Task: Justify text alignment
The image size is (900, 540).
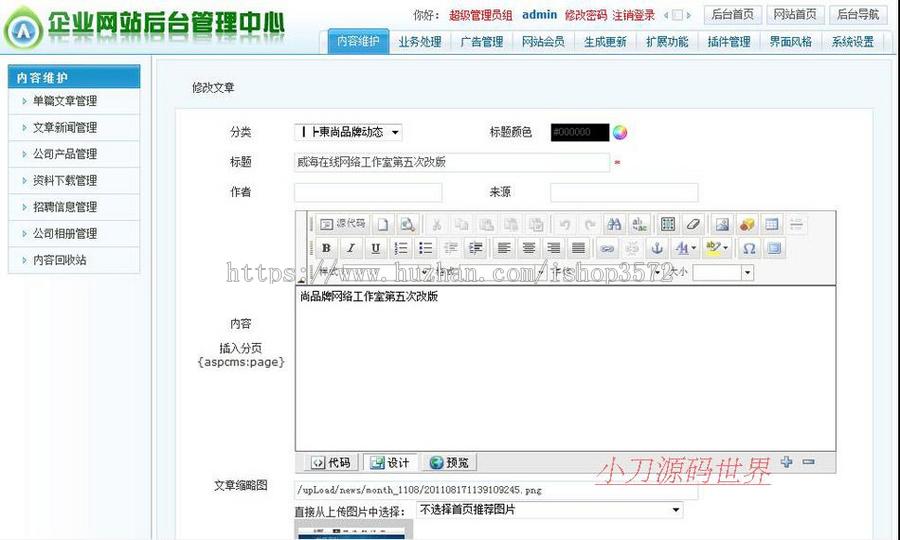Action: [x=579, y=248]
